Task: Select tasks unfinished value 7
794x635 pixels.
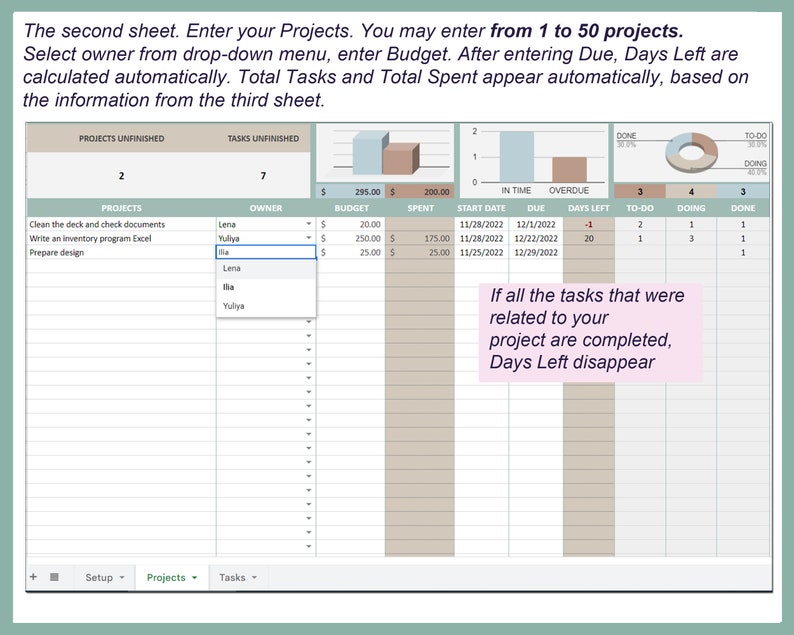Action: 263,176
